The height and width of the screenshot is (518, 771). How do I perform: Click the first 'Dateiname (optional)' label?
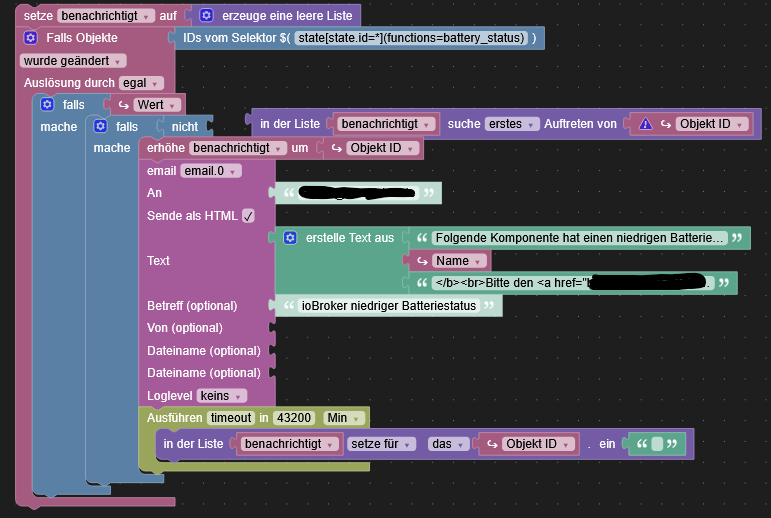204,351
